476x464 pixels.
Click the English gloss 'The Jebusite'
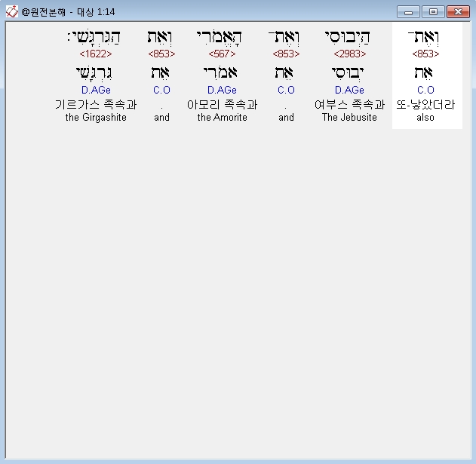tap(349, 117)
